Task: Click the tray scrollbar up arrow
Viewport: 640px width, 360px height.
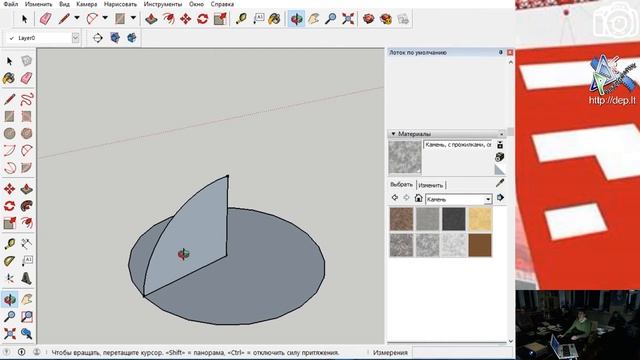Action: click(x=510, y=62)
